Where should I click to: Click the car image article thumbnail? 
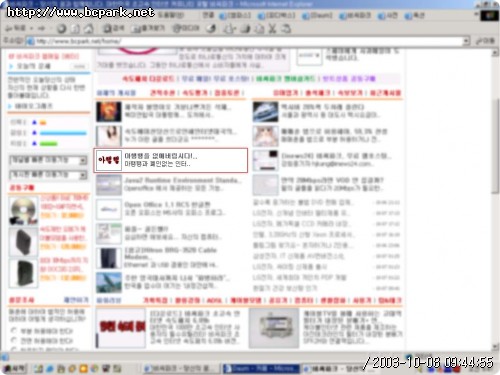265,112
